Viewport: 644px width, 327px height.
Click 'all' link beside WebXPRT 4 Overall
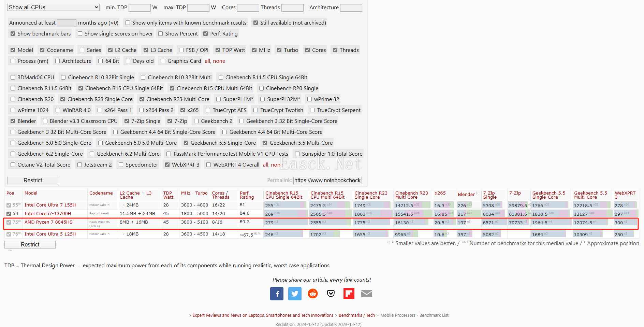[x=265, y=165]
